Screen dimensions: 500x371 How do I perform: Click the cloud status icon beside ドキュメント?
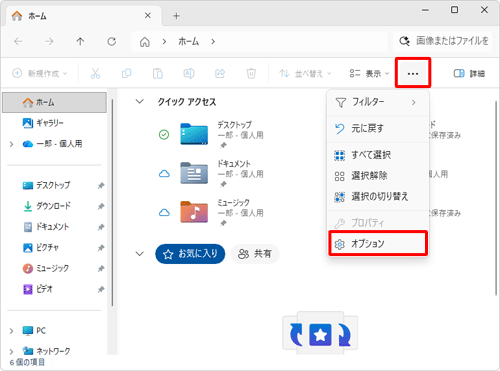tap(164, 174)
